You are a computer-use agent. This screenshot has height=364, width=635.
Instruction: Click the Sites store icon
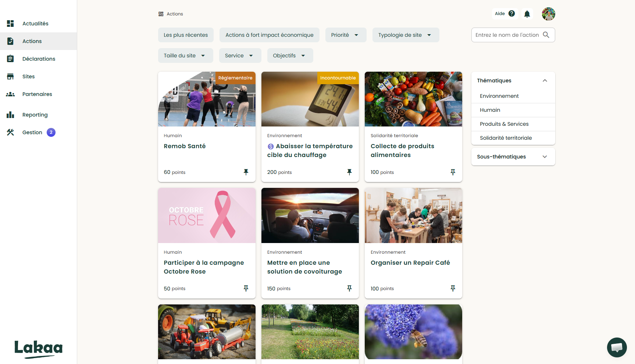(x=10, y=76)
